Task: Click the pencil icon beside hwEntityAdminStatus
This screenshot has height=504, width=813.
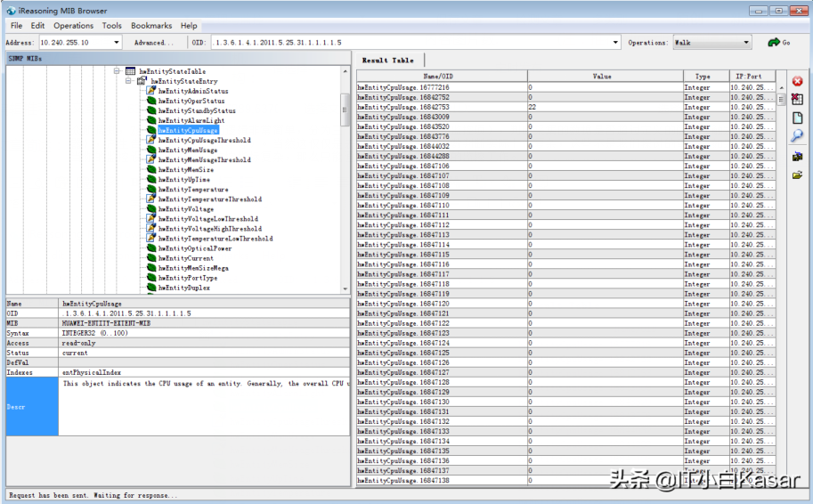Action: [x=150, y=91]
